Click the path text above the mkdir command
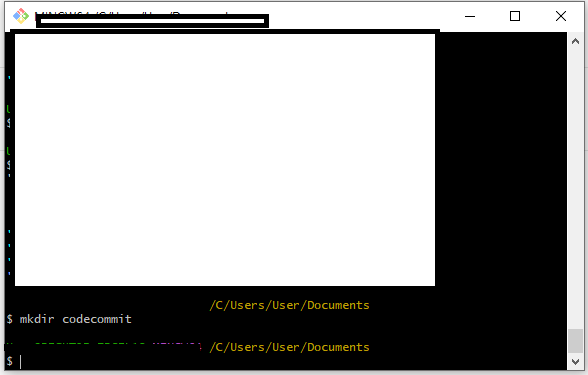The width and height of the screenshot is (588, 375). point(289,305)
